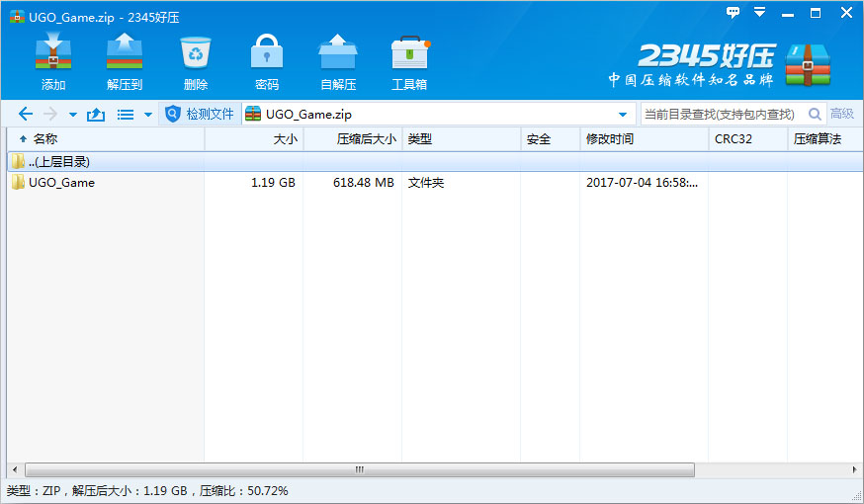
Task: Click the status bar compression ratio text
Action: tap(243, 491)
